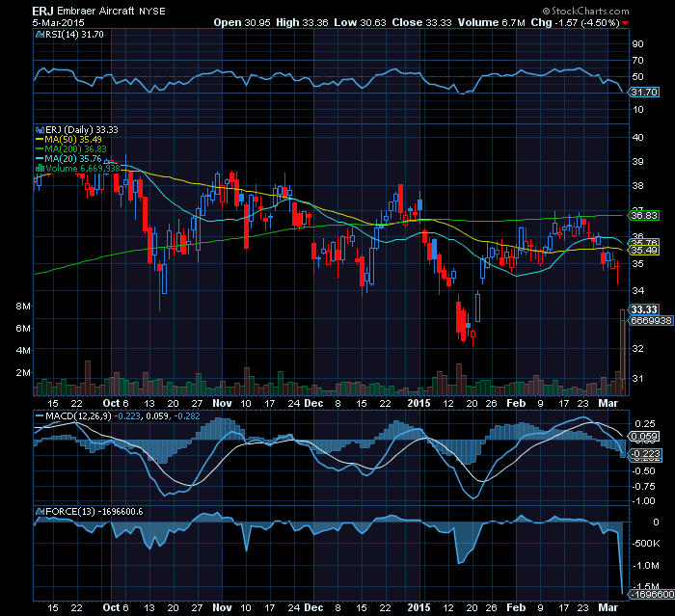Click the MA(50) 35.49 legend entry

coord(68,140)
